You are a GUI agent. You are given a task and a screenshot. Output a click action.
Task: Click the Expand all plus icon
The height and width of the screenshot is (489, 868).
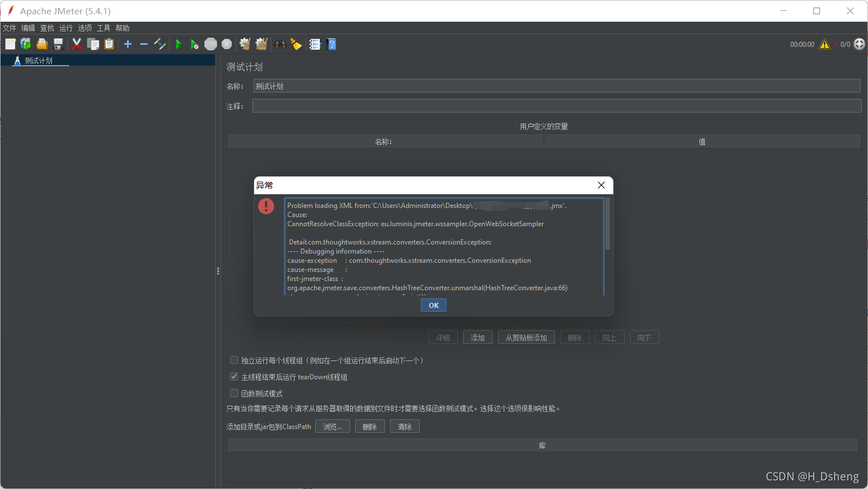tap(128, 44)
